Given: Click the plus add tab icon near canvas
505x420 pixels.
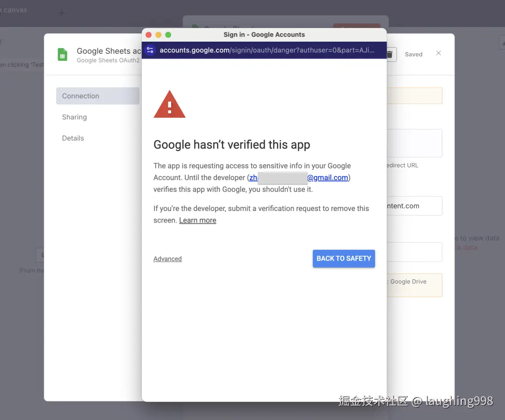Looking at the screenshot, I should (x=62, y=13).
